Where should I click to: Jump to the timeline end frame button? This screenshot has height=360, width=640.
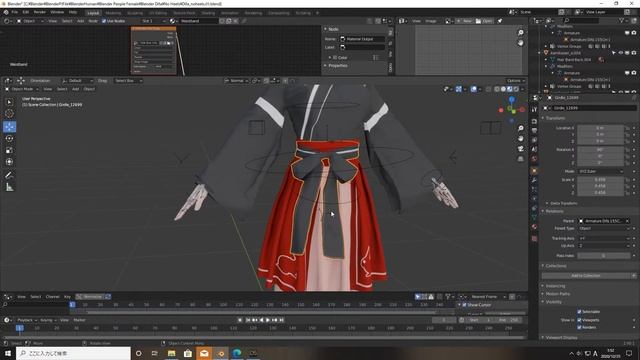pos(282,320)
